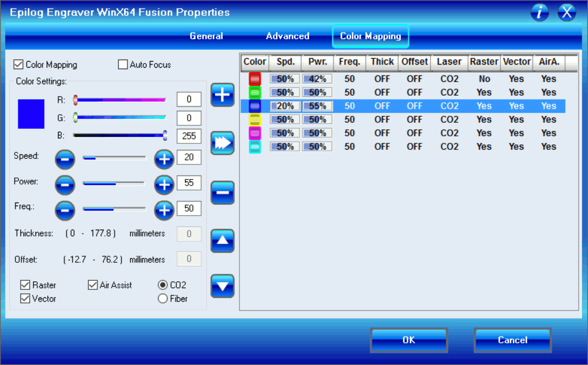The height and width of the screenshot is (365, 588).
Task: Increase Speed with the plus button
Action: pos(164,159)
